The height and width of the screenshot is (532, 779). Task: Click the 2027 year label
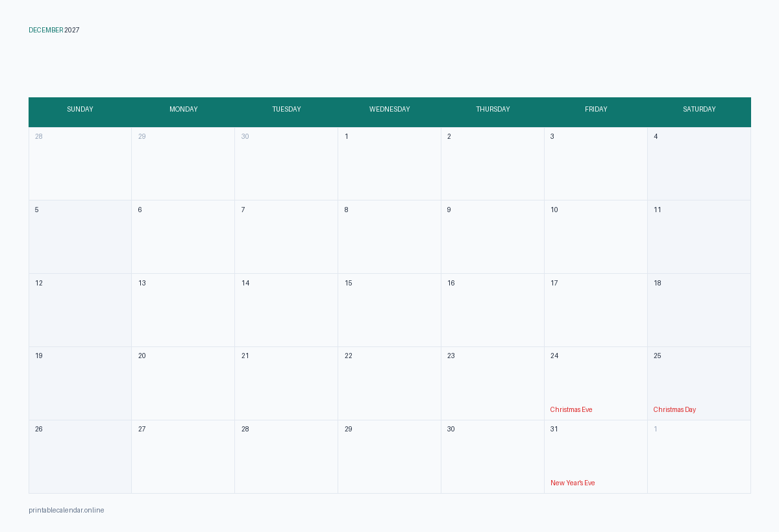tap(72, 30)
